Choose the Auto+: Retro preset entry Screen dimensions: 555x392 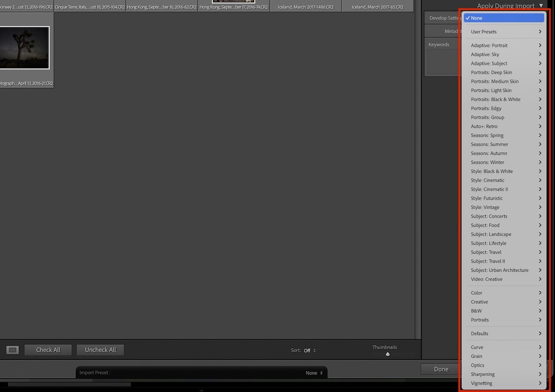tap(504, 126)
